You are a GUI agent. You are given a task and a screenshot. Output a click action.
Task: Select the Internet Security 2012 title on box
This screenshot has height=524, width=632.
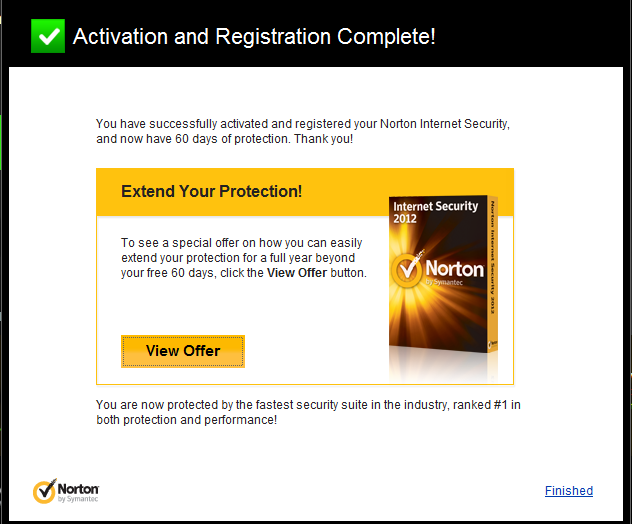435,212
